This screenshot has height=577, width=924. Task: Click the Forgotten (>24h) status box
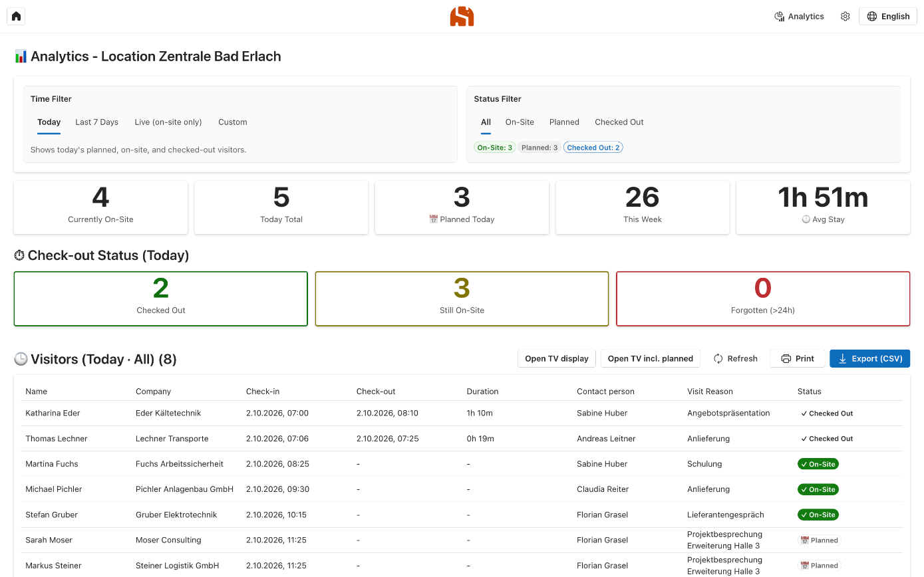(x=763, y=298)
